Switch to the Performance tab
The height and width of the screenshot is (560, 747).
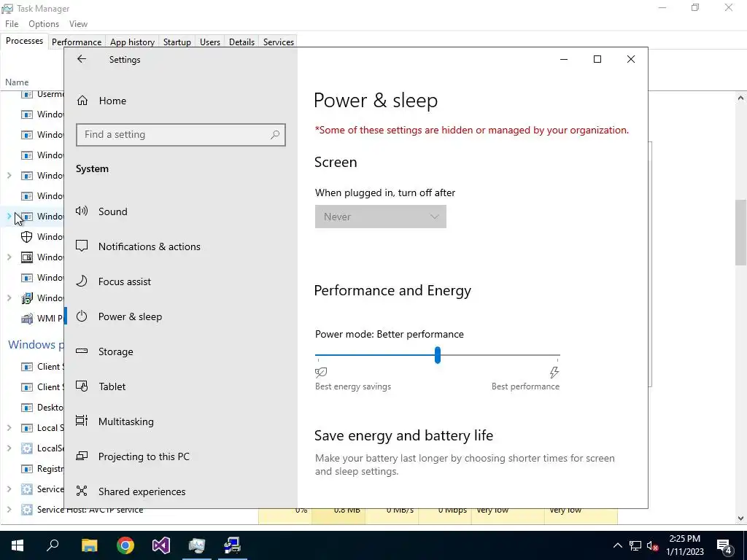[77, 42]
